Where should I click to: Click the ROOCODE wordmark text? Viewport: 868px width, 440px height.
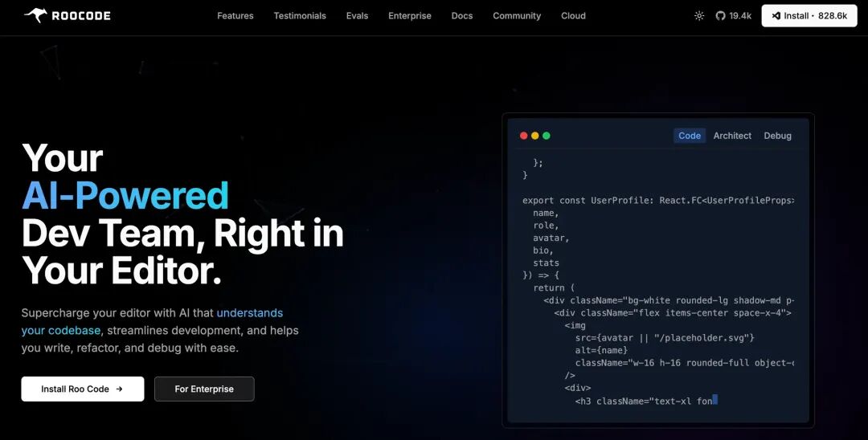81,16
